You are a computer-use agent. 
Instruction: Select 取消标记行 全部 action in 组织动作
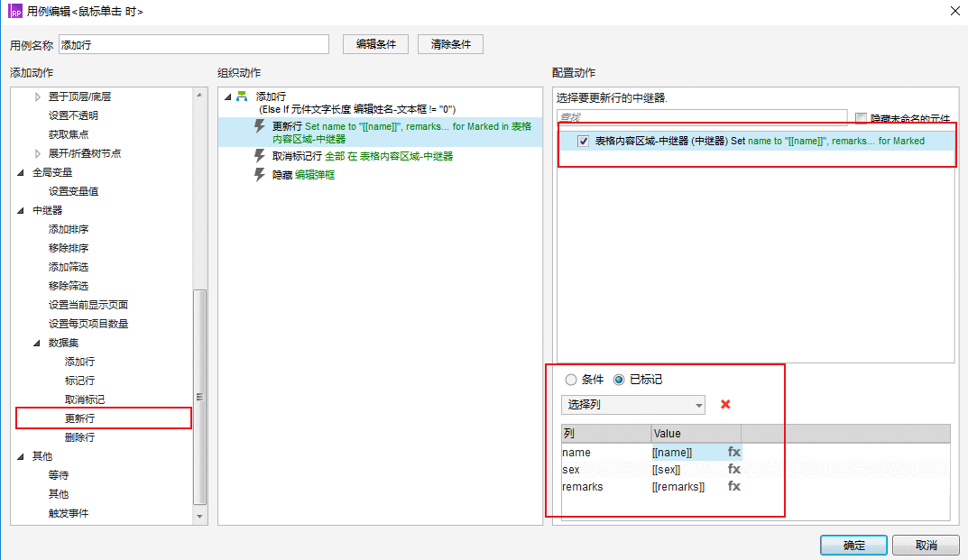pos(363,156)
